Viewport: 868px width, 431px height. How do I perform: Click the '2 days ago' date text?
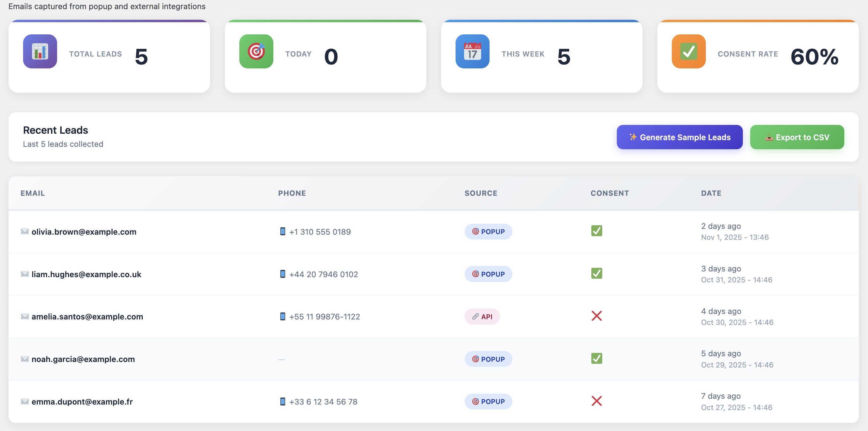(x=721, y=226)
